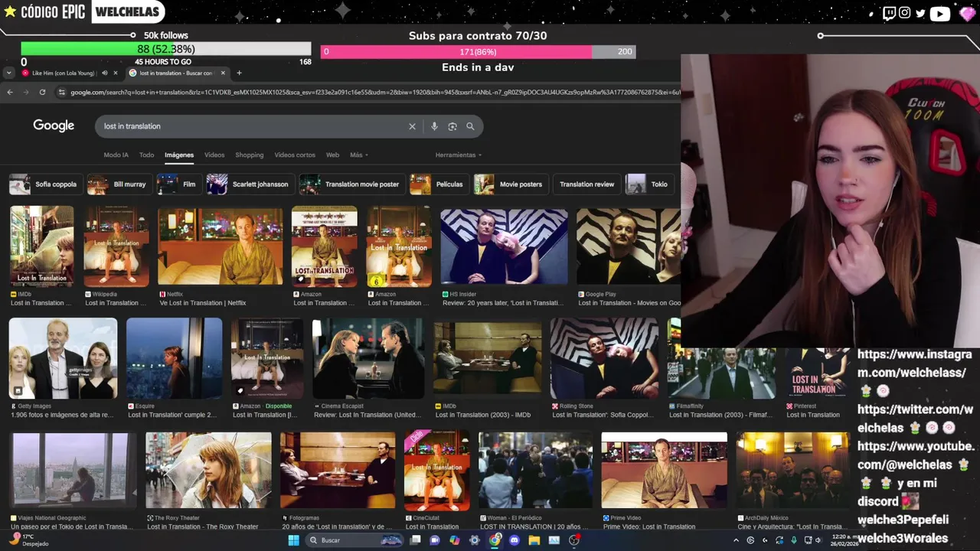Expand the Más dropdown
The height and width of the screenshot is (551, 980).
[359, 155]
